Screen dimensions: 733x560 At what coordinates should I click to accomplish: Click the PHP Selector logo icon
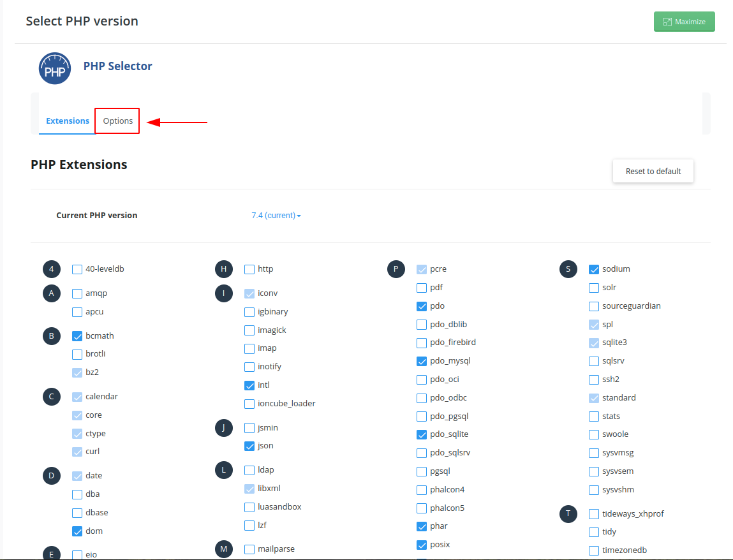pyautogui.click(x=55, y=68)
